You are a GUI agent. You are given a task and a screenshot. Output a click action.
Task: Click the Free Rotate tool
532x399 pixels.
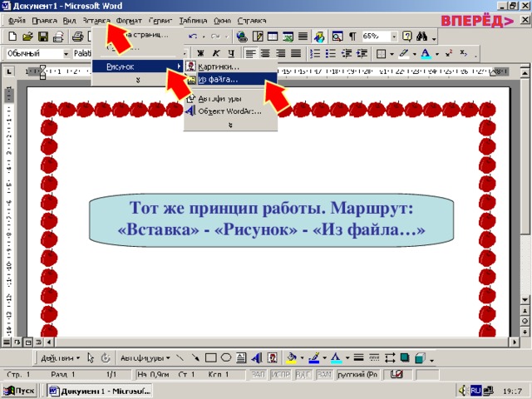tap(106, 357)
